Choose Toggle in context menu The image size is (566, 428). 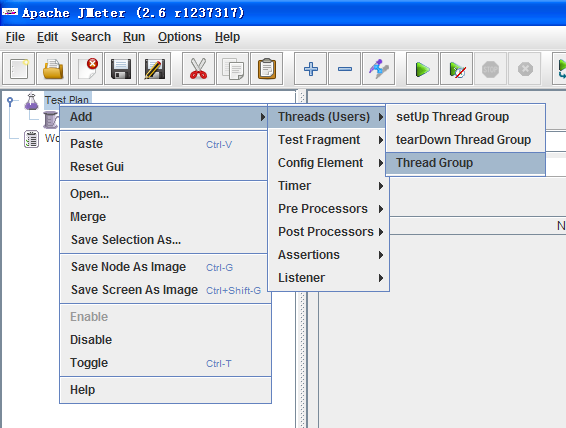tap(165, 363)
